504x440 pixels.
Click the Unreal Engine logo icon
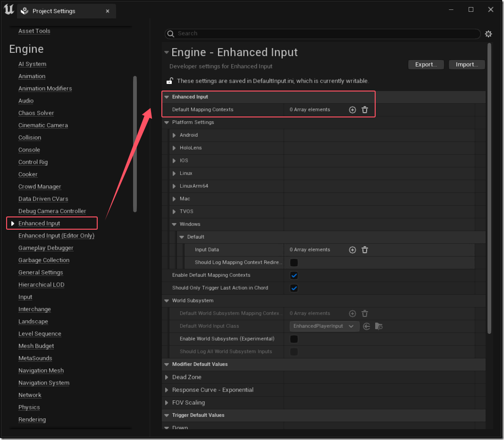pos(9,9)
